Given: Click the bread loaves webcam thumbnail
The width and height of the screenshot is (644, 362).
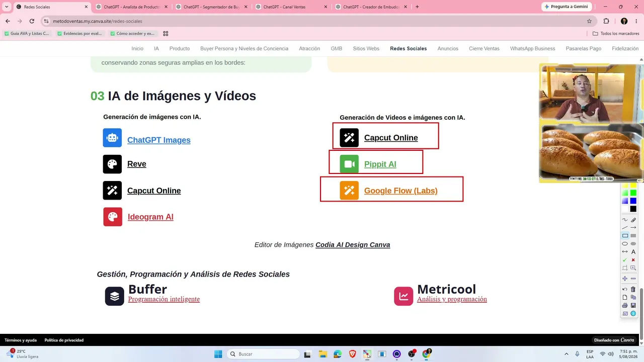Looking at the screenshot, I should click(x=591, y=153).
